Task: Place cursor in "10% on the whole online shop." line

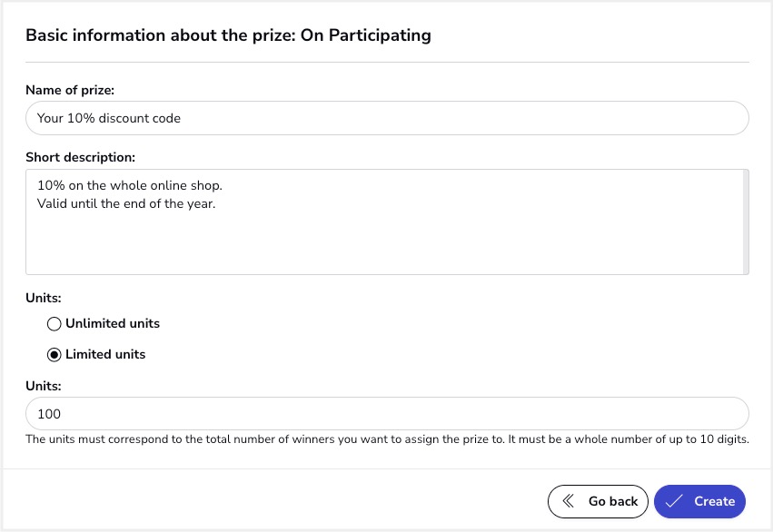Action: [x=130, y=186]
